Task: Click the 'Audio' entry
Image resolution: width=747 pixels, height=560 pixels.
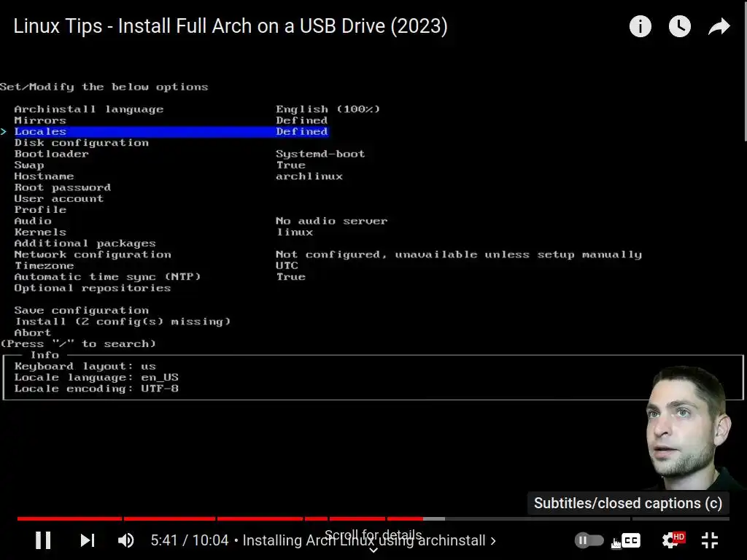Action: tap(33, 221)
